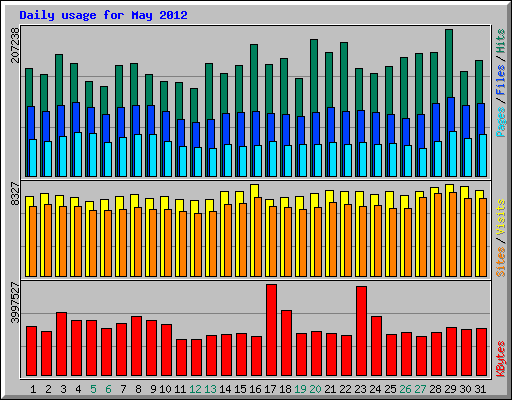Select the orange Sites bar for day 1
The width and height of the screenshot is (512, 400).
pos(33,241)
